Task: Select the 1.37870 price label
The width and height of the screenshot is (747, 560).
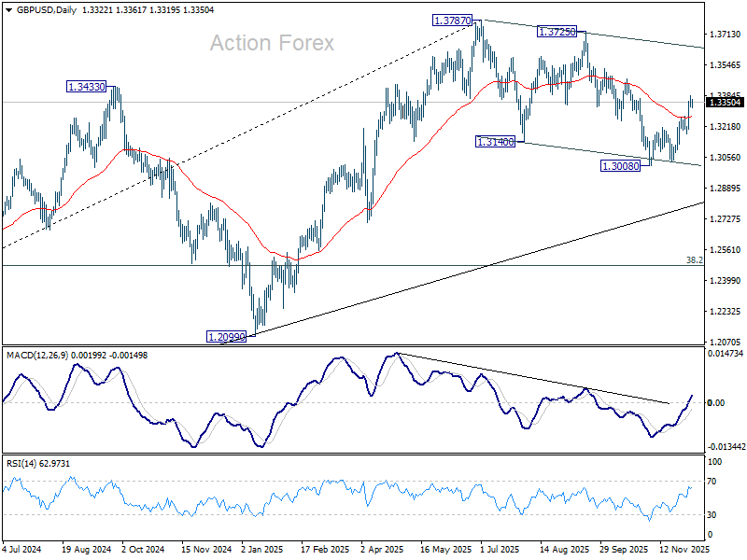Action: click(452, 21)
